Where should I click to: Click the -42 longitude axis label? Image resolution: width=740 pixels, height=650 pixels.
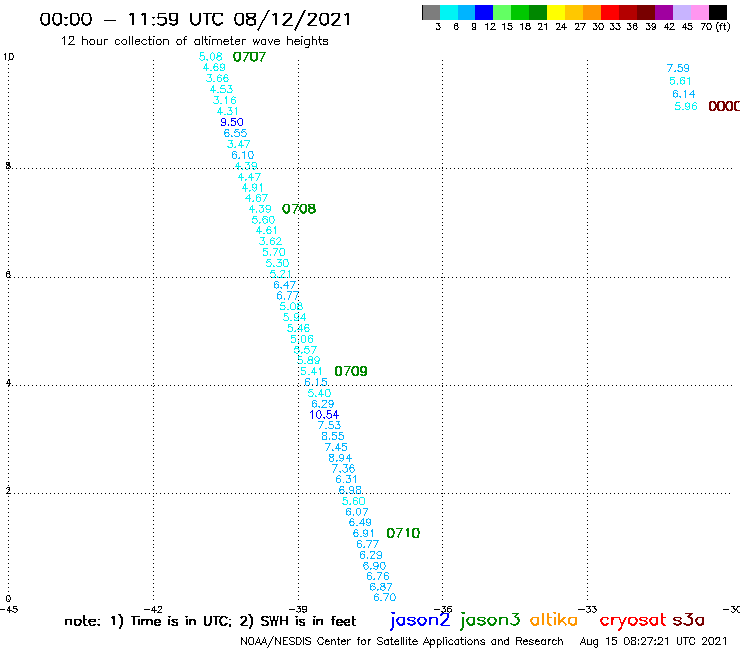point(153,610)
